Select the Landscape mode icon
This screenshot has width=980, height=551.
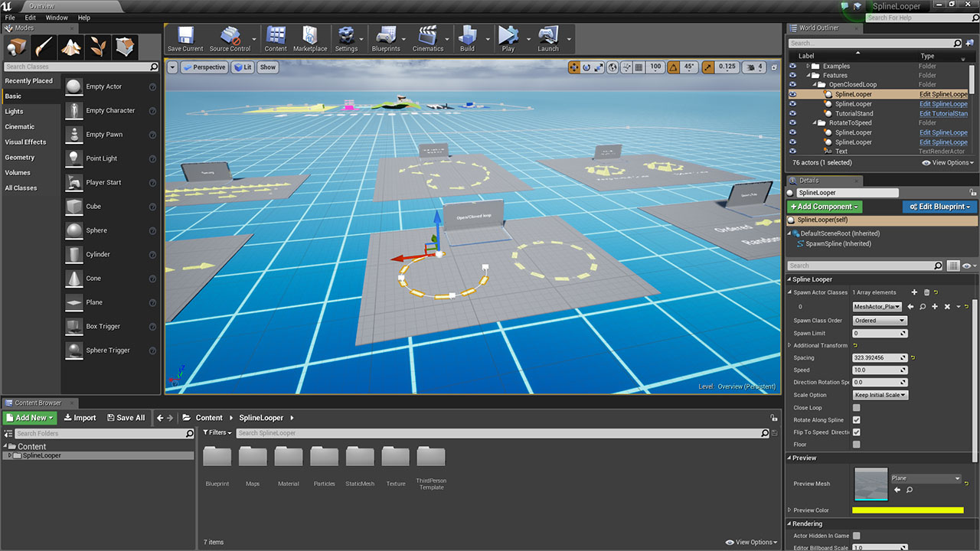[x=71, y=47]
